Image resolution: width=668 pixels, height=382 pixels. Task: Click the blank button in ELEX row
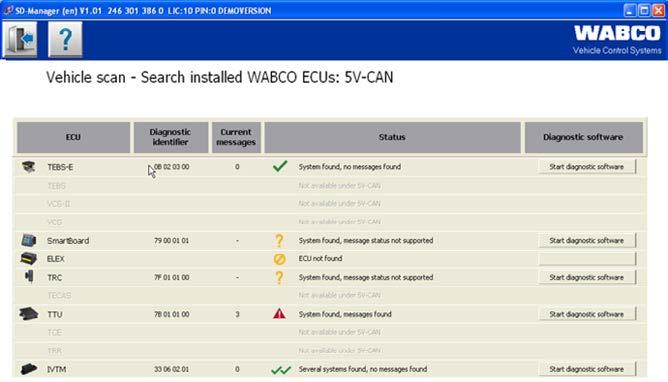point(587,258)
